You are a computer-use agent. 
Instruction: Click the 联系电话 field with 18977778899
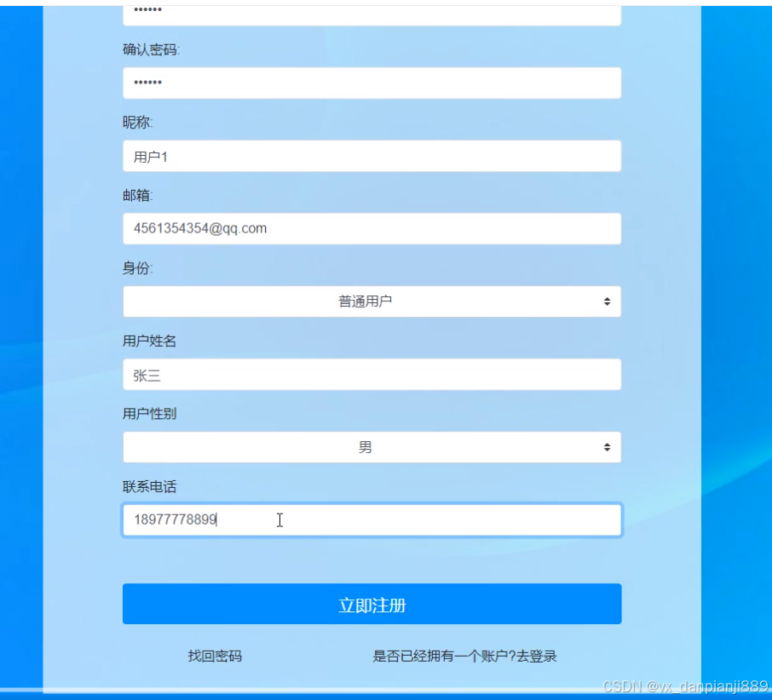(372, 519)
